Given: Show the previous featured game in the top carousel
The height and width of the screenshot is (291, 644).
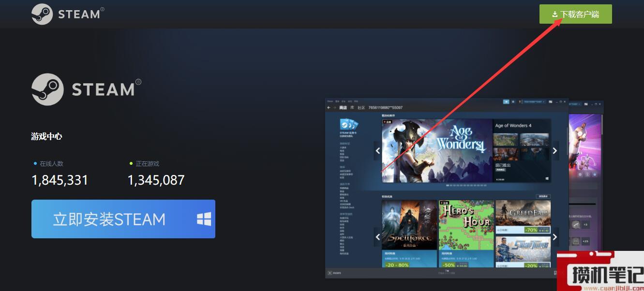Looking at the screenshot, I should (378, 150).
